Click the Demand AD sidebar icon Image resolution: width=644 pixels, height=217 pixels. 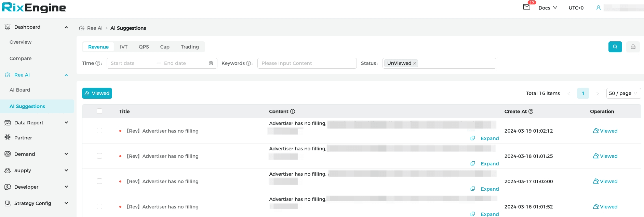[x=8, y=154]
